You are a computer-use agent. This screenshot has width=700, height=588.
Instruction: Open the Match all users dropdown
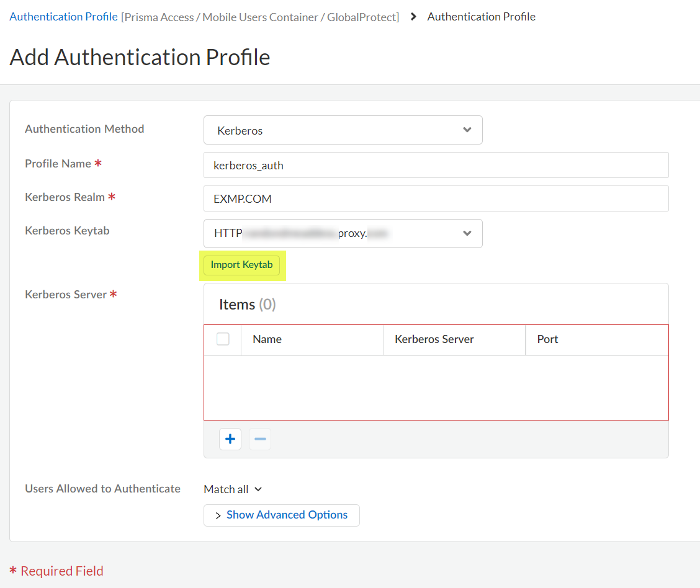coord(233,489)
